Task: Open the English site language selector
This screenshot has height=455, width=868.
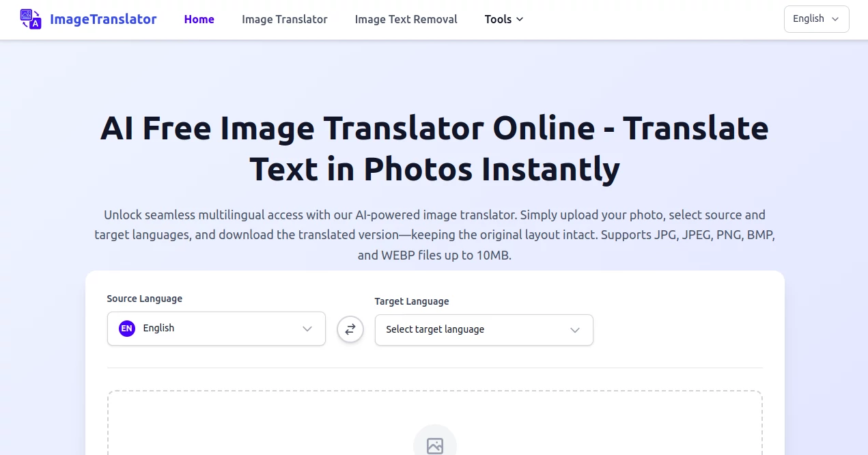Action: (816, 19)
